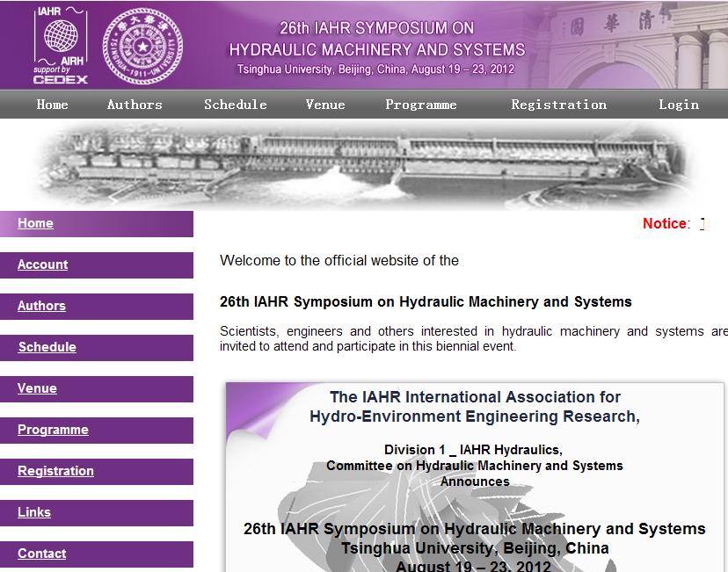
Task: Open the Schedule sidebar link
Action: pyautogui.click(x=47, y=347)
